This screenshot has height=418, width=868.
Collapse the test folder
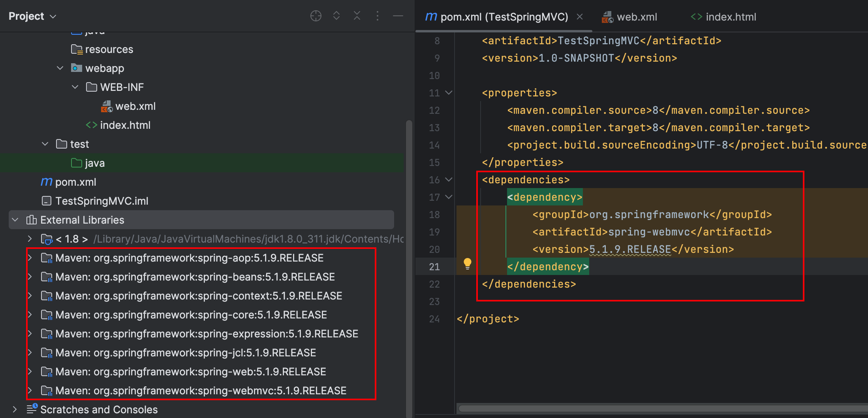pos(45,144)
